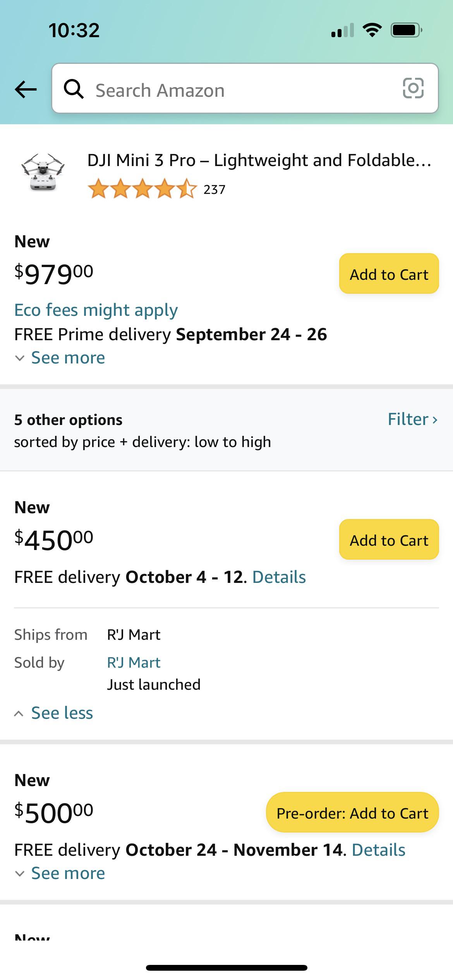
Task: Open the Eco fees might apply link
Action: click(x=96, y=310)
